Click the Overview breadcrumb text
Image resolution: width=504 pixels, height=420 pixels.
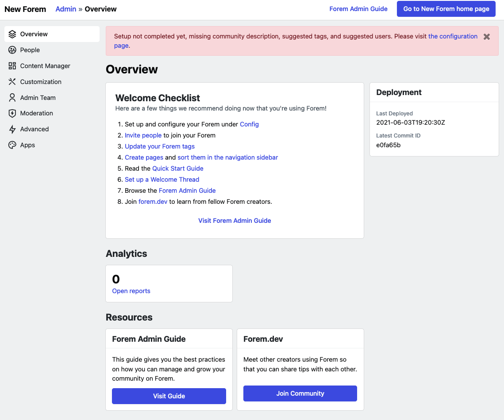click(100, 9)
